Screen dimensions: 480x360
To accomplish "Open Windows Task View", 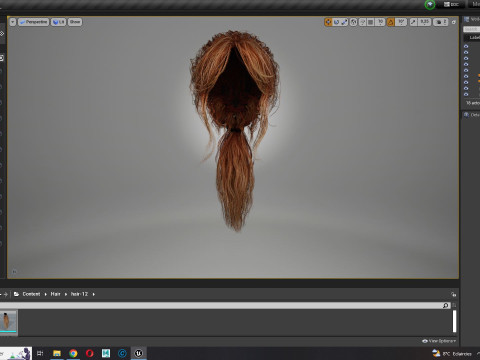I will click(x=40, y=353).
